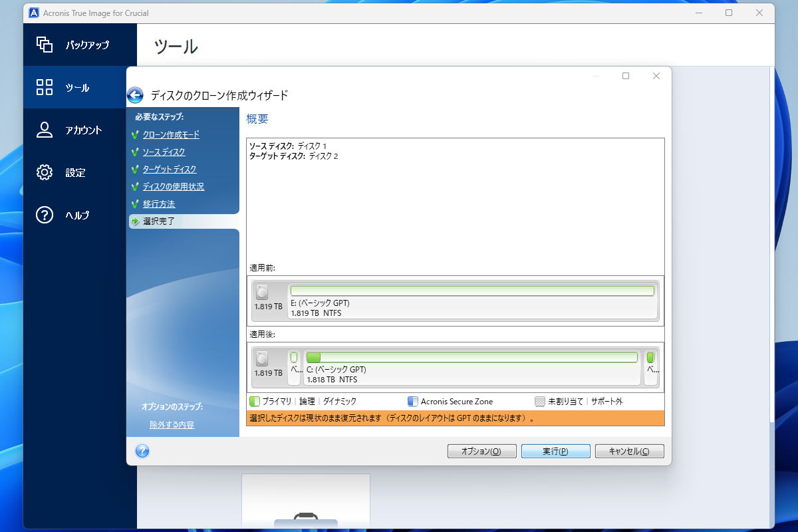Click ターゲット ディスク: ディスク 2 text
This screenshot has height=532, width=798.
[294, 156]
